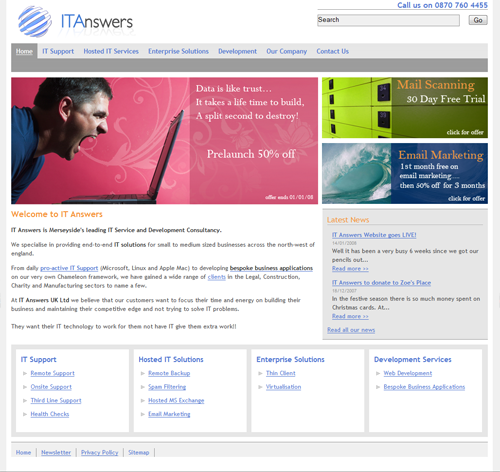Select Enterprise Solutions in navigation bar

(178, 51)
